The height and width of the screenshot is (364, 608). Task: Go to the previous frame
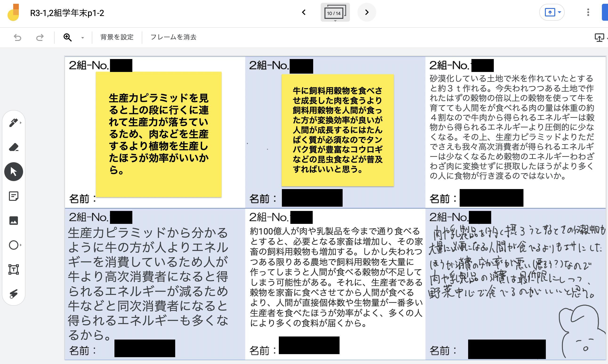click(x=304, y=12)
